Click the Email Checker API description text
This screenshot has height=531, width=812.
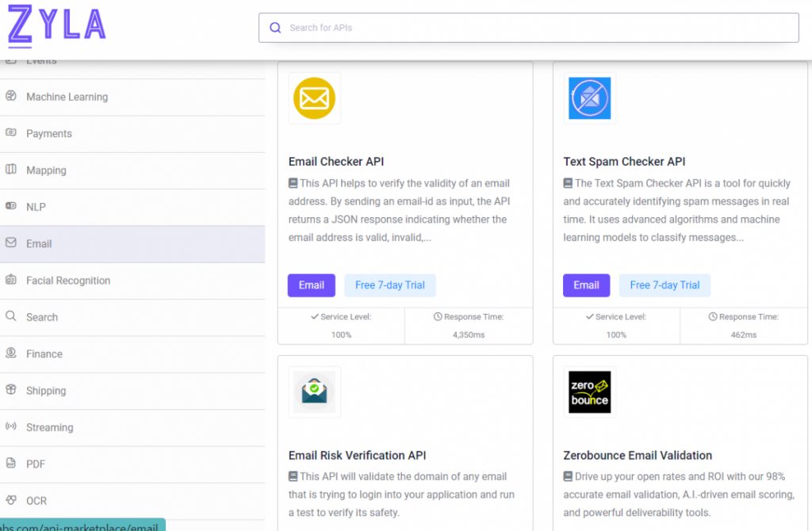(400, 210)
